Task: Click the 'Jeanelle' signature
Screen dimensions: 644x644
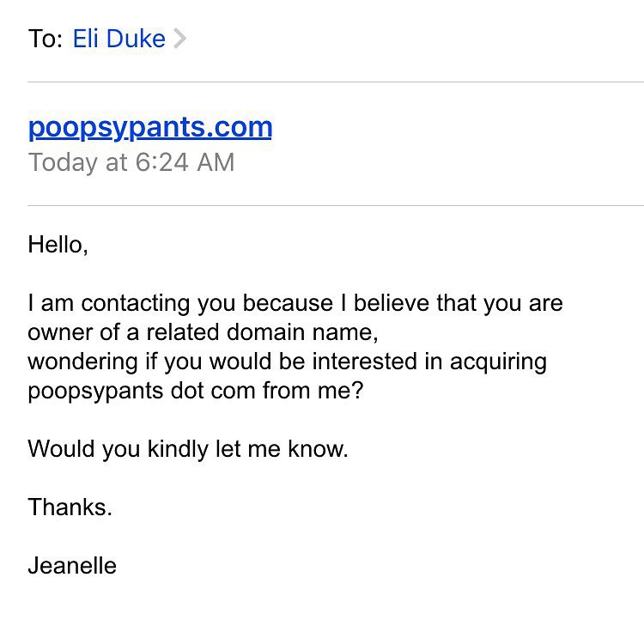Action: 72,566
